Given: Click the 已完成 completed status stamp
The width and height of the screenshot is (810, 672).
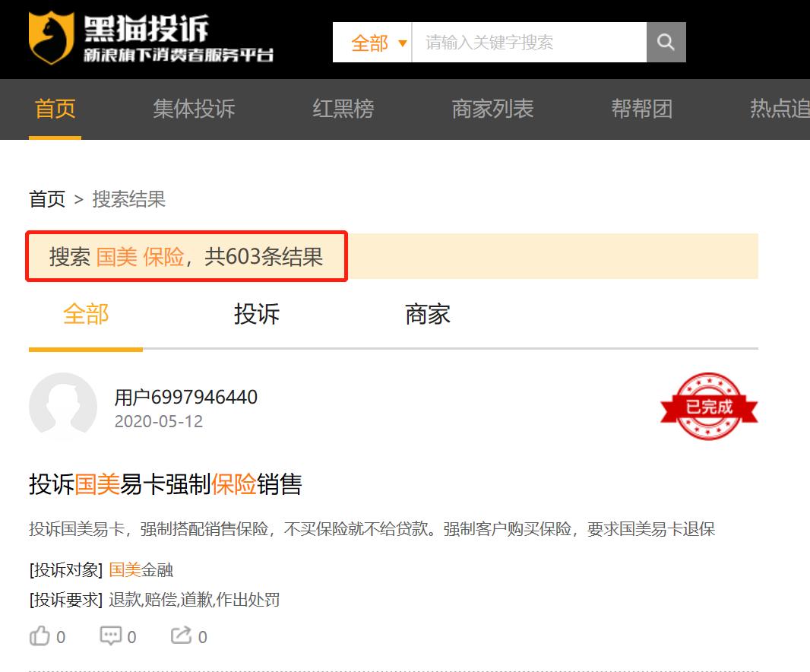Looking at the screenshot, I should [709, 407].
